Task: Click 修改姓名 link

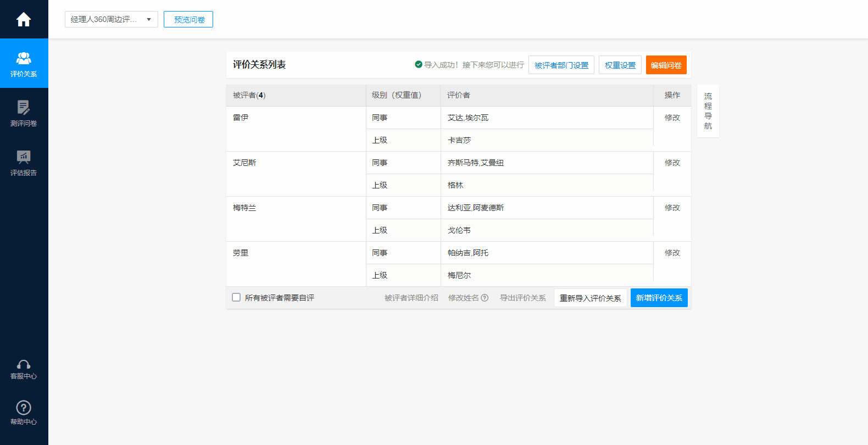Action: pyautogui.click(x=464, y=298)
